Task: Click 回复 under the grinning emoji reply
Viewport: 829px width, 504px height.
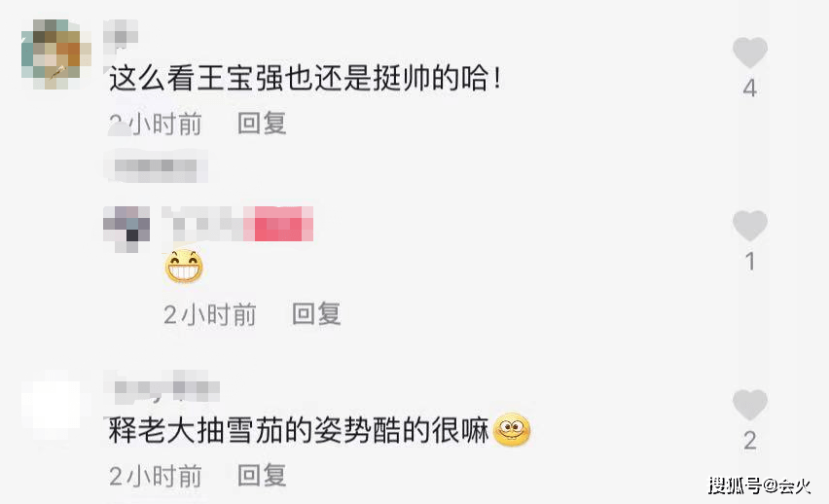Action: coord(316,314)
